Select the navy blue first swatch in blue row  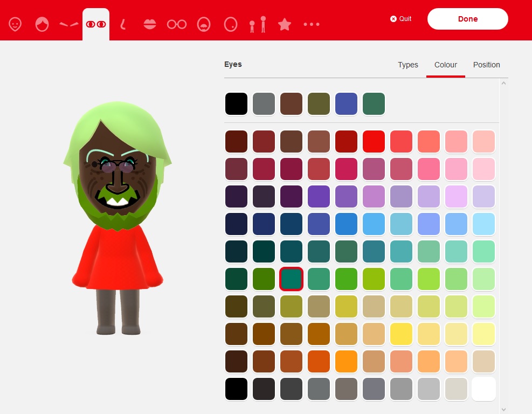(x=236, y=224)
